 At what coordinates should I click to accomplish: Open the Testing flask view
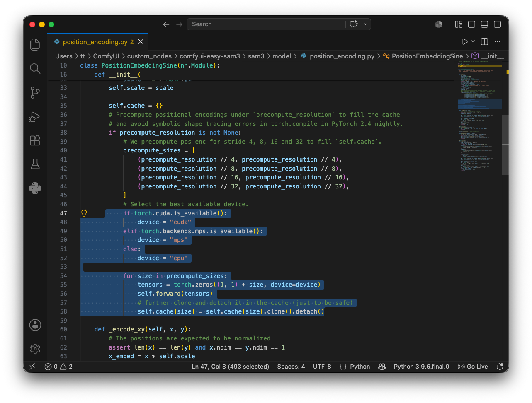35,164
